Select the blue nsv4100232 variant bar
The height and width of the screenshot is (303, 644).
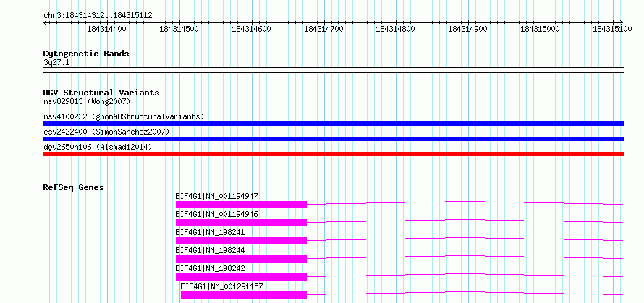[334, 124]
